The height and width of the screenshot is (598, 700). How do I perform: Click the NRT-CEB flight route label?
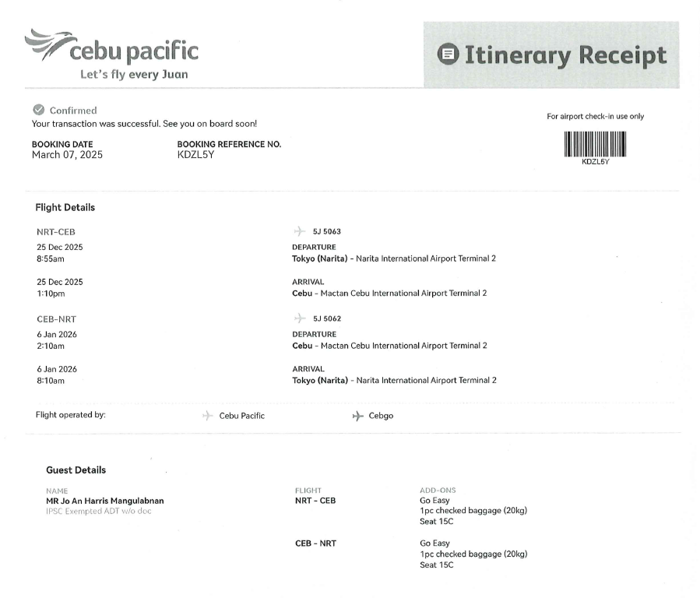[56, 232]
